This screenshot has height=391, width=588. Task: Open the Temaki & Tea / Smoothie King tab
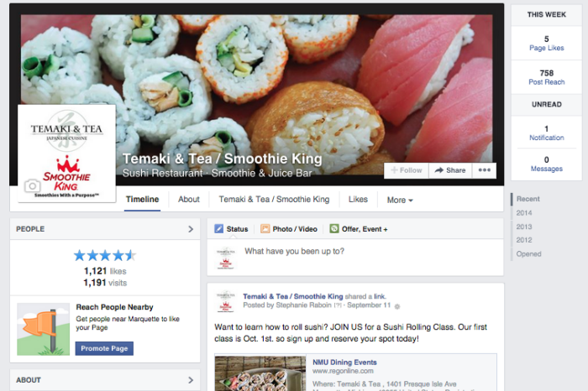point(274,199)
